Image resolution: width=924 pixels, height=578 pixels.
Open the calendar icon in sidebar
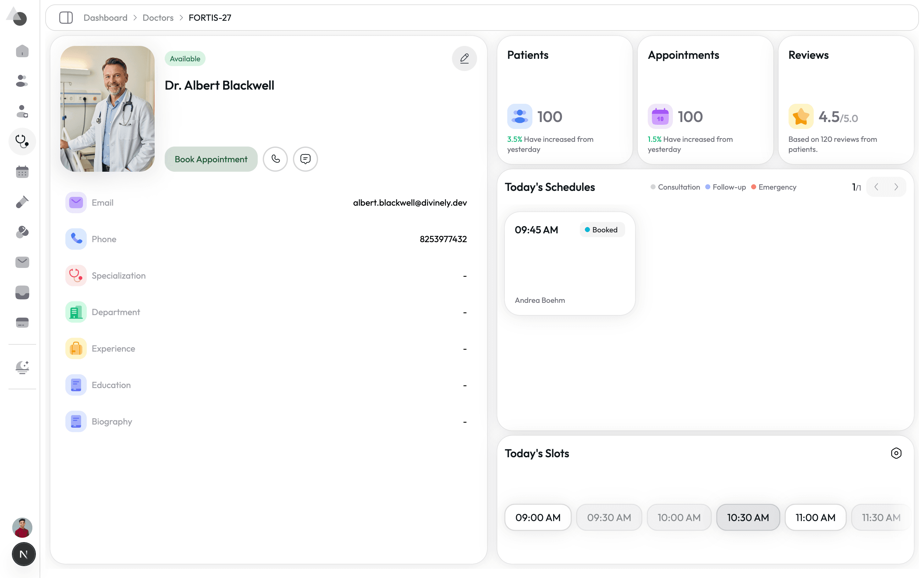pos(22,172)
